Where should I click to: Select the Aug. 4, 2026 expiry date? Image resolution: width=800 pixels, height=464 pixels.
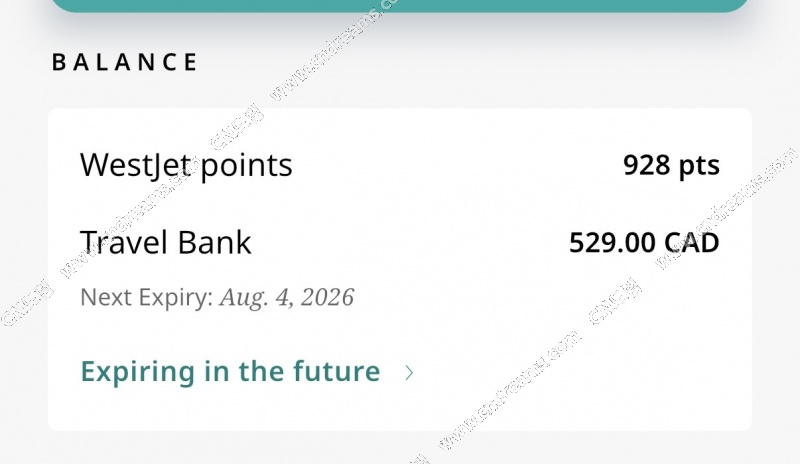pyautogui.click(x=287, y=297)
